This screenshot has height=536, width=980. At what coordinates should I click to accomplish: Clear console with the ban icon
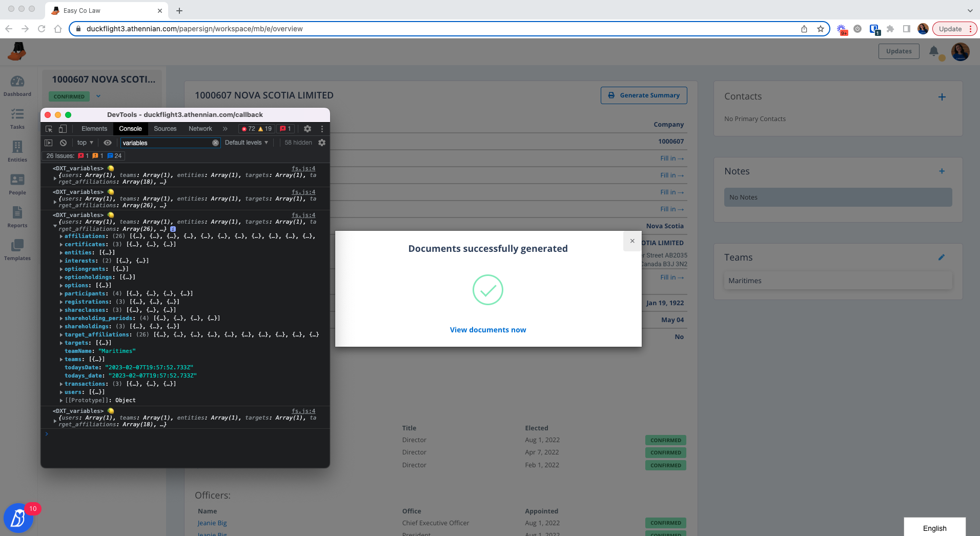coord(63,143)
